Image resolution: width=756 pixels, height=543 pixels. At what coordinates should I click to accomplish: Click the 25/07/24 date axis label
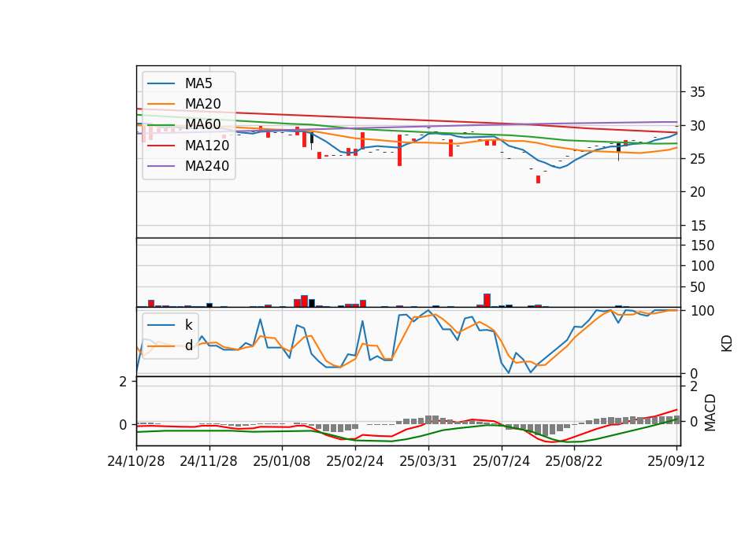point(502,461)
